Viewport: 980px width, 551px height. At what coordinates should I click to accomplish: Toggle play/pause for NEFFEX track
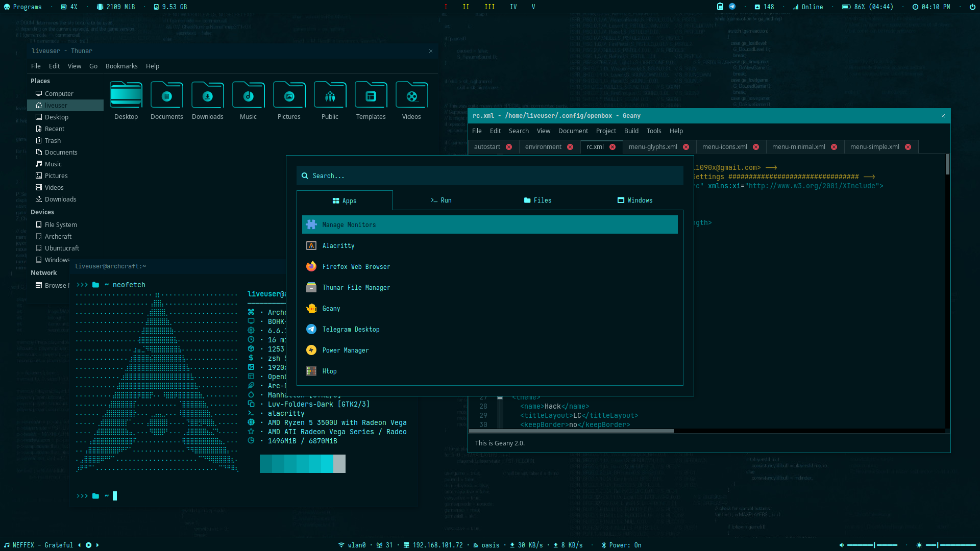point(88,545)
